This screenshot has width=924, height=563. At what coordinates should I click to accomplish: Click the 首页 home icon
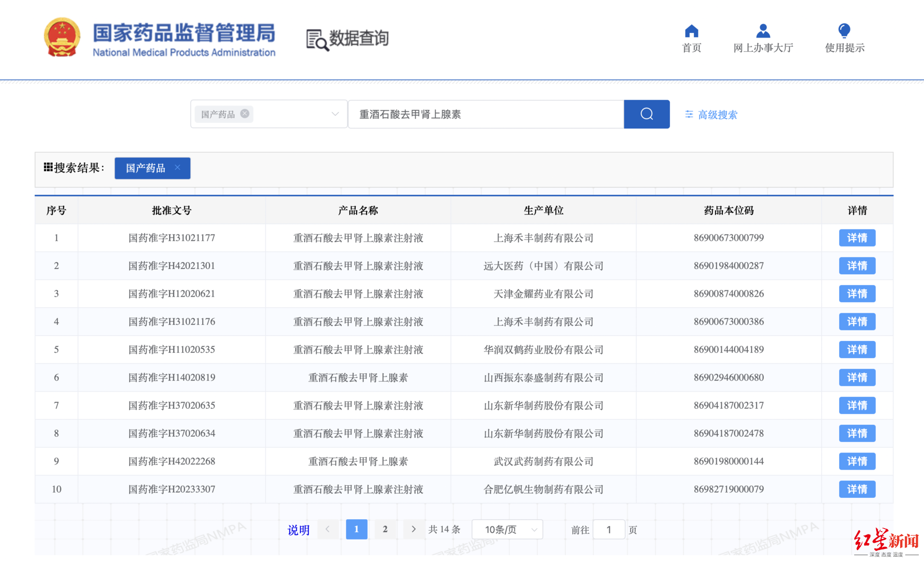click(691, 30)
